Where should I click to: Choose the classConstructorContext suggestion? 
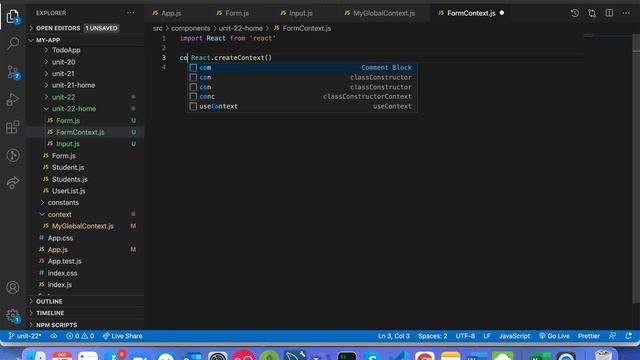coord(302,97)
